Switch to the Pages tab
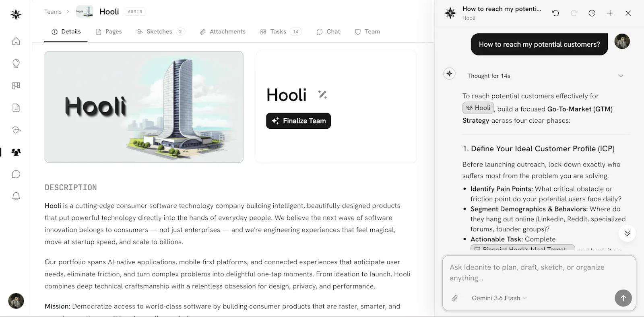644x317 pixels. (x=109, y=31)
